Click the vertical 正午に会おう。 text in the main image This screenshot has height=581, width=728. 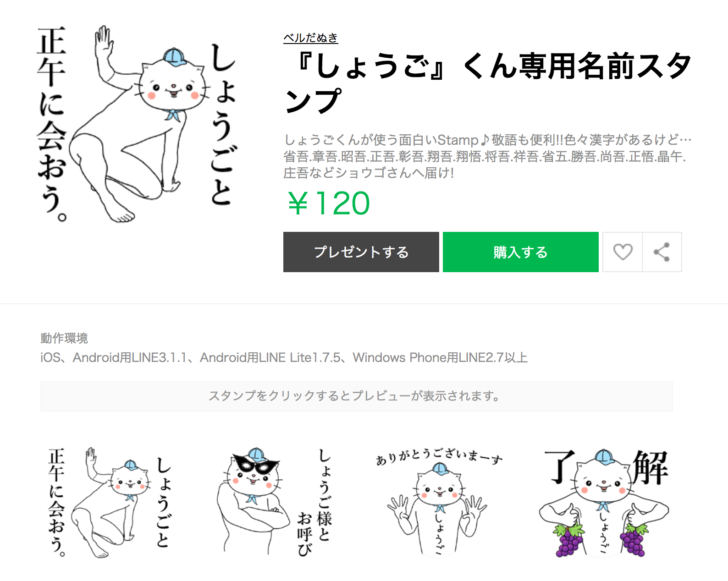pos(52,124)
